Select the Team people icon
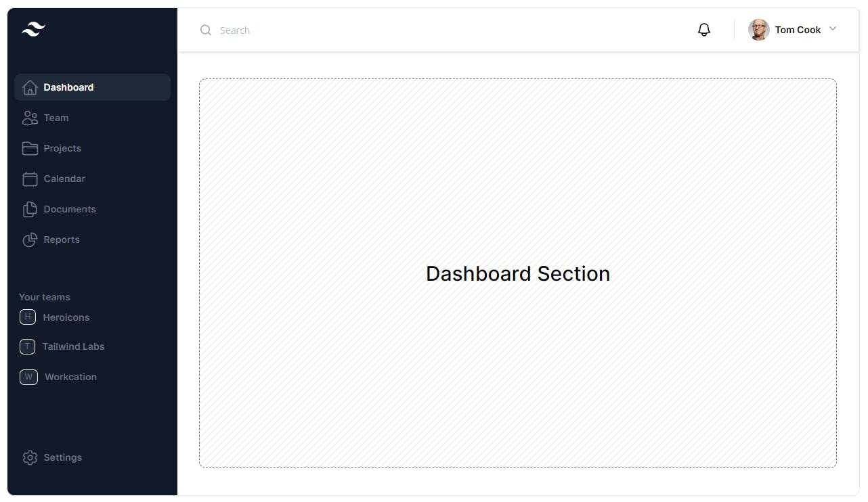The height and width of the screenshot is (502, 868). [x=30, y=118]
